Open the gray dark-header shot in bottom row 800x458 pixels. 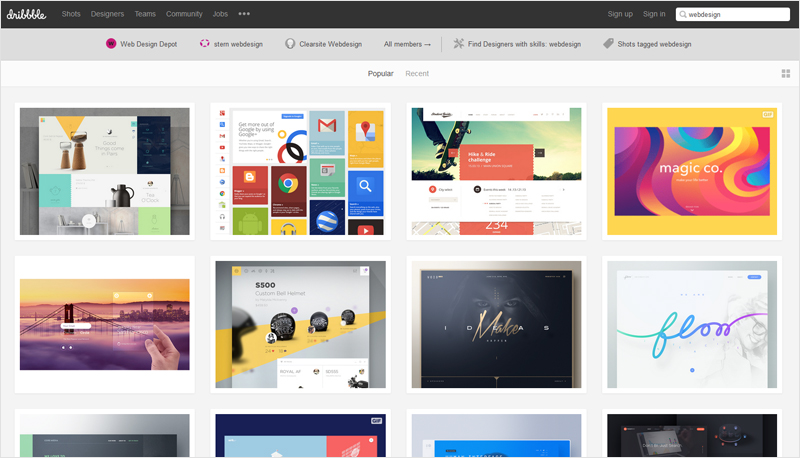click(x=105, y=436)
